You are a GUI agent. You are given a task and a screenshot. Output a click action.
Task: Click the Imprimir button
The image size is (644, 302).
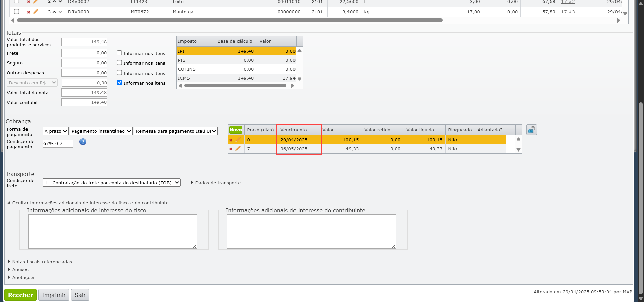pos(54,295)
